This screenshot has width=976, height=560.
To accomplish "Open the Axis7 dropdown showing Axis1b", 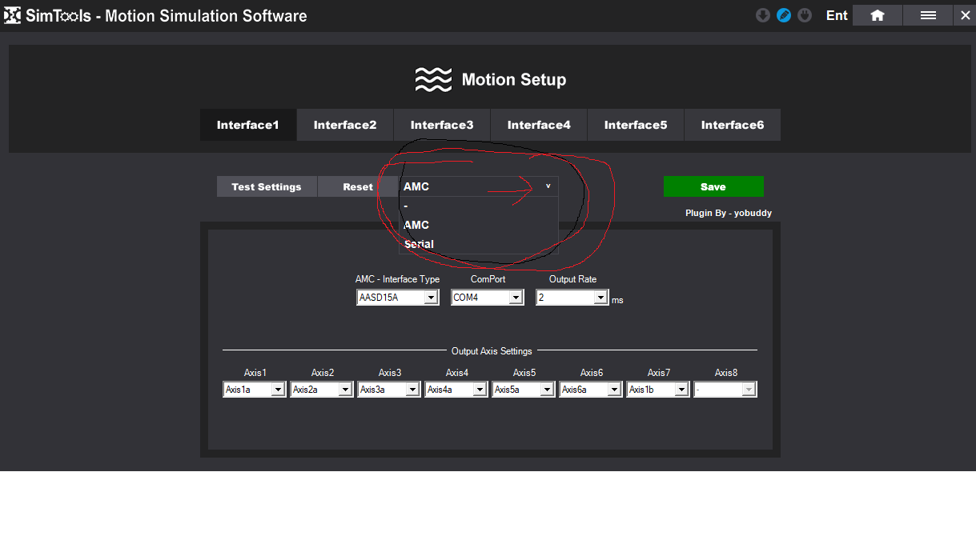I will 657,390.
